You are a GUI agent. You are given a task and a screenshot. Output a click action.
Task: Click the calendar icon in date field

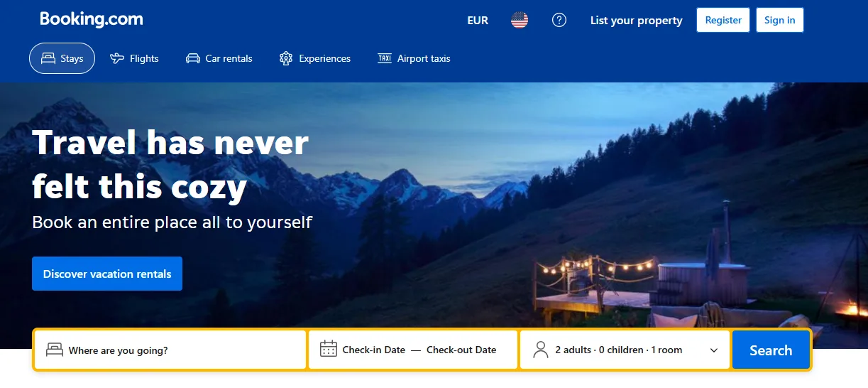tap(329, 349)
